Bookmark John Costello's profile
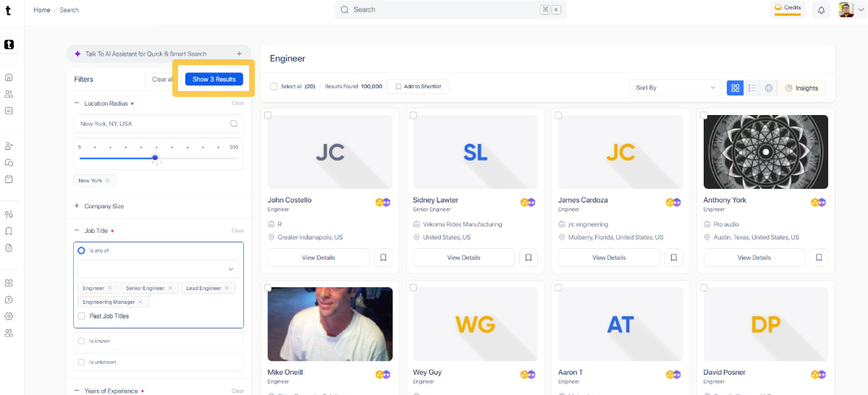Viewport: 868px width, 395px height. click(x=383, y=258)
